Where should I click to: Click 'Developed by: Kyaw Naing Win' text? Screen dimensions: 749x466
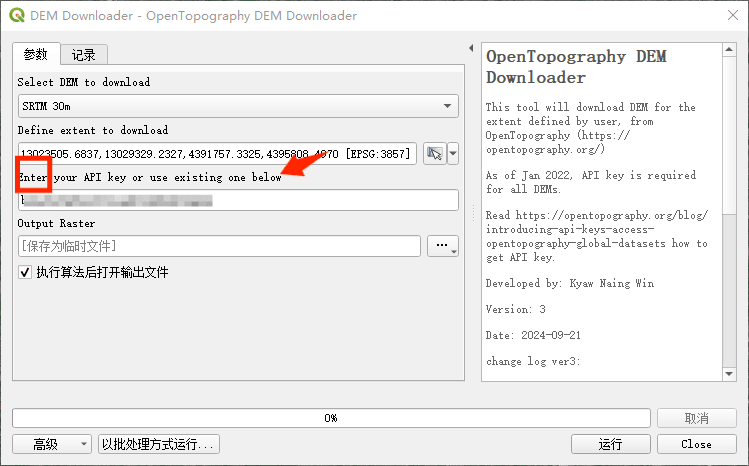[x=570, y=284]
